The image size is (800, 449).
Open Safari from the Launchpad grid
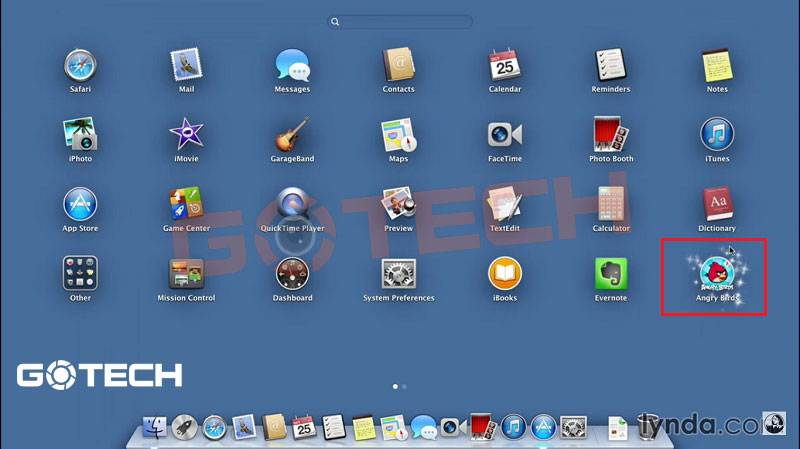(80, 65)
